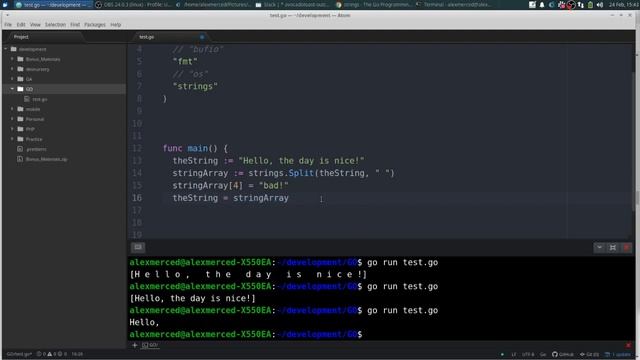Click the zip archive file icon
This screenshot has width=640, height=360.
tap(20, 159)
